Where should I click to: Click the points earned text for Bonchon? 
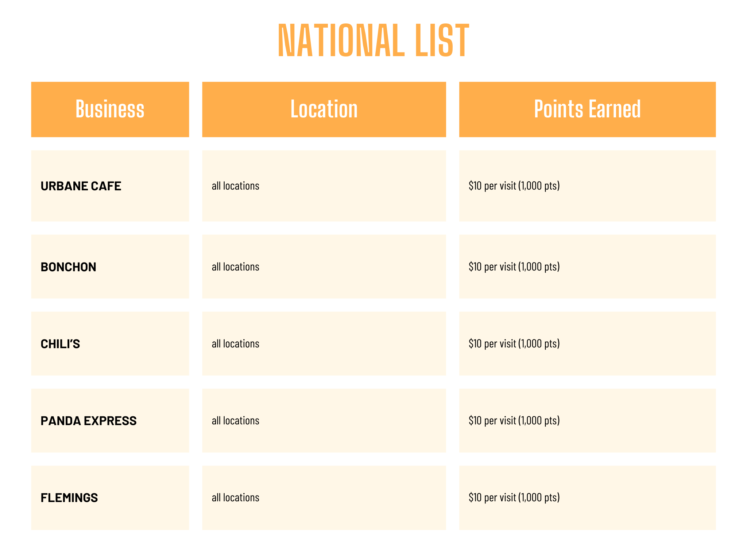514,267
